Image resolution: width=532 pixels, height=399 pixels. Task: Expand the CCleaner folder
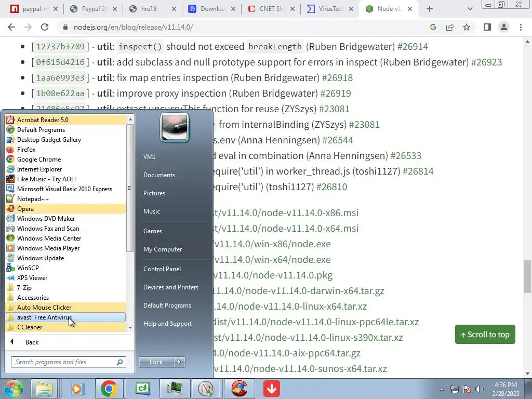pos(65,327)
